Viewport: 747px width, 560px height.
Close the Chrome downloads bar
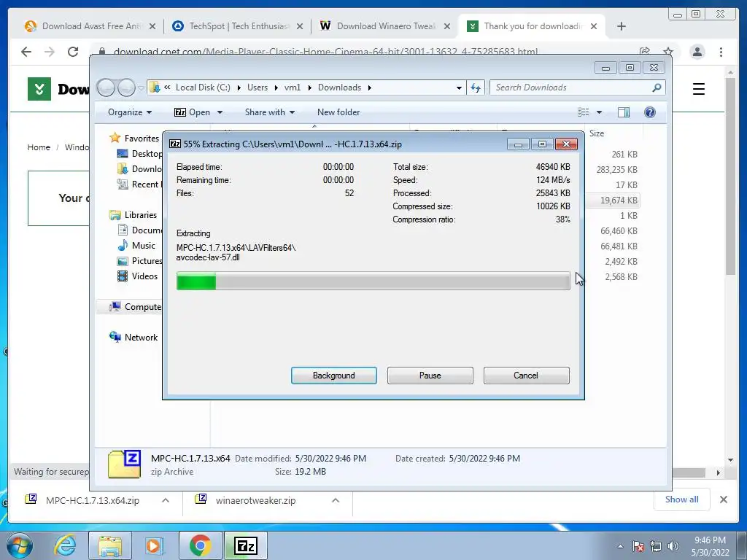[x=723, y=499]
